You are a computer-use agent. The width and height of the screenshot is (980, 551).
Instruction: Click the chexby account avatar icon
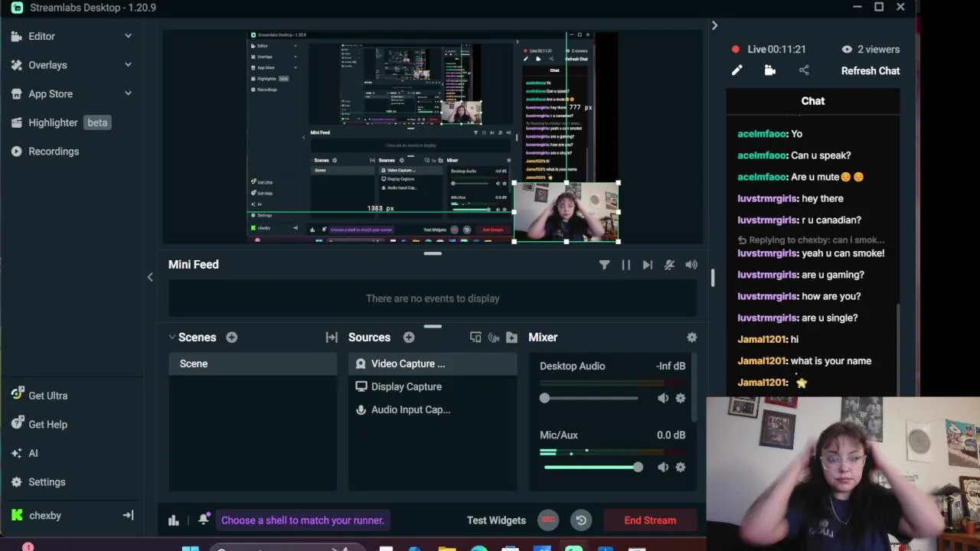16,515
